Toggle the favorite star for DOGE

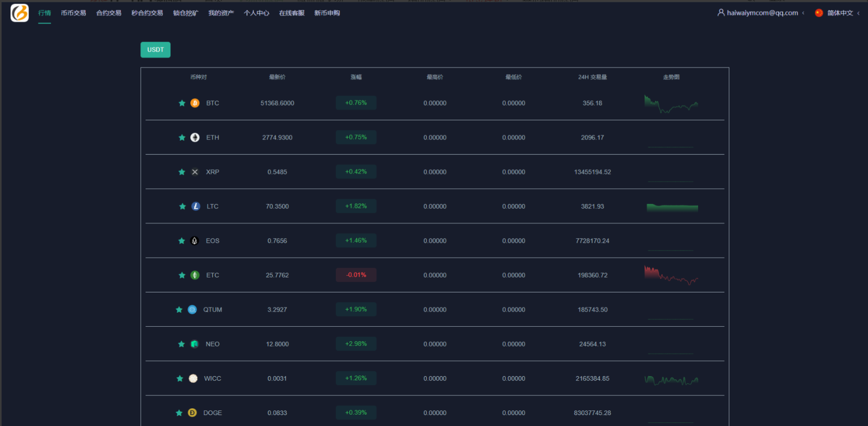point(179,413)
